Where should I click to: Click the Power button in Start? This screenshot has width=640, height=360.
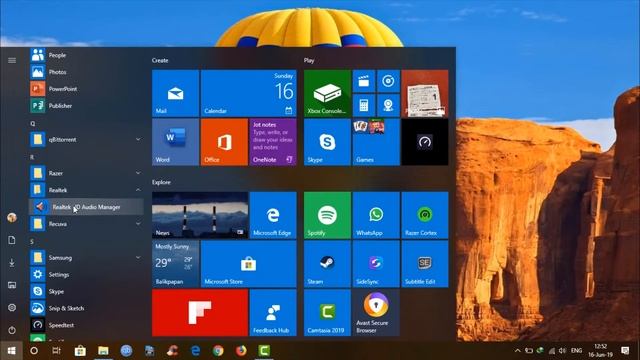click(x=12, y=330)
